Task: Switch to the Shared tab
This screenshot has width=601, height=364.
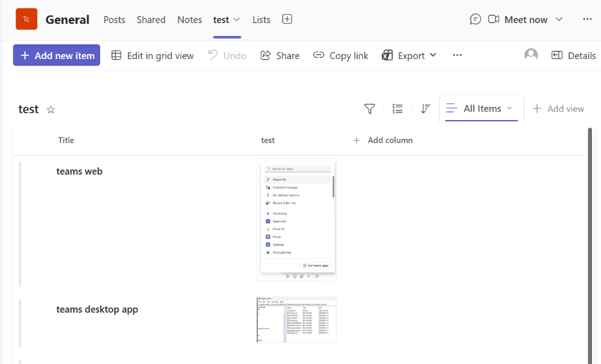Action: 151,19
